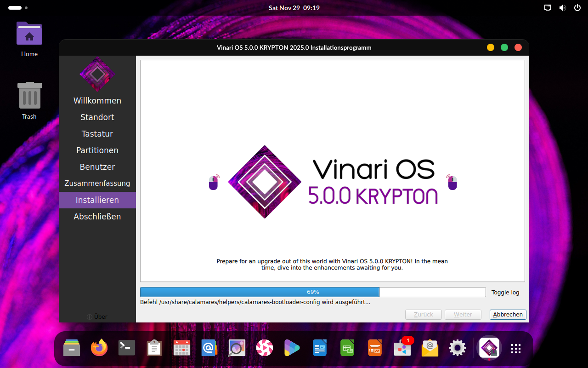Open Firefox from the dock
Viewport: 588px width, 368px height.
click(99, 348)
